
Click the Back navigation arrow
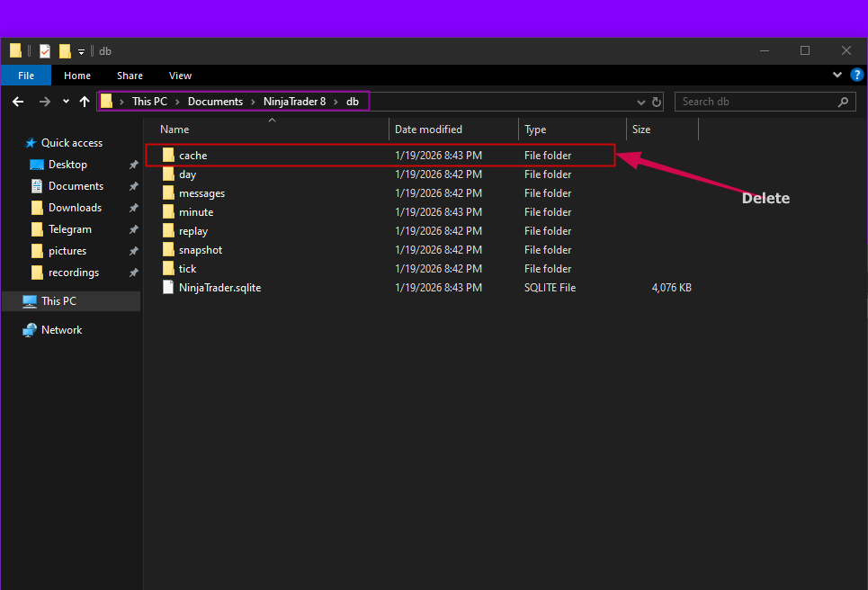(x=18, y=102)
